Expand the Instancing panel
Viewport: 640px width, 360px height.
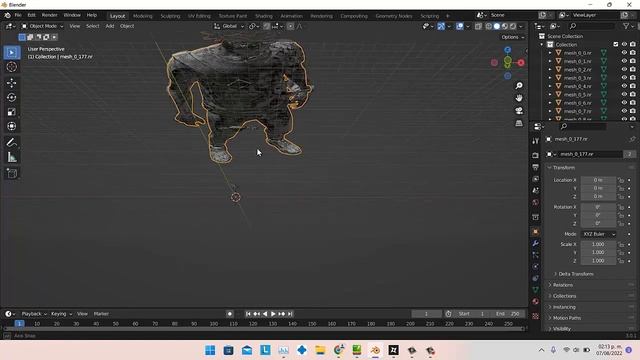pyautogui.click(x=564, y=307)
